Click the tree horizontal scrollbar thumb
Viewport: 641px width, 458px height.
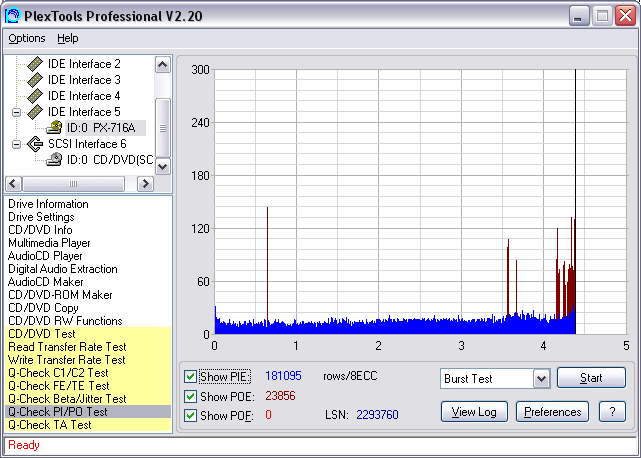pyautogui.click(x=73, y=184)
